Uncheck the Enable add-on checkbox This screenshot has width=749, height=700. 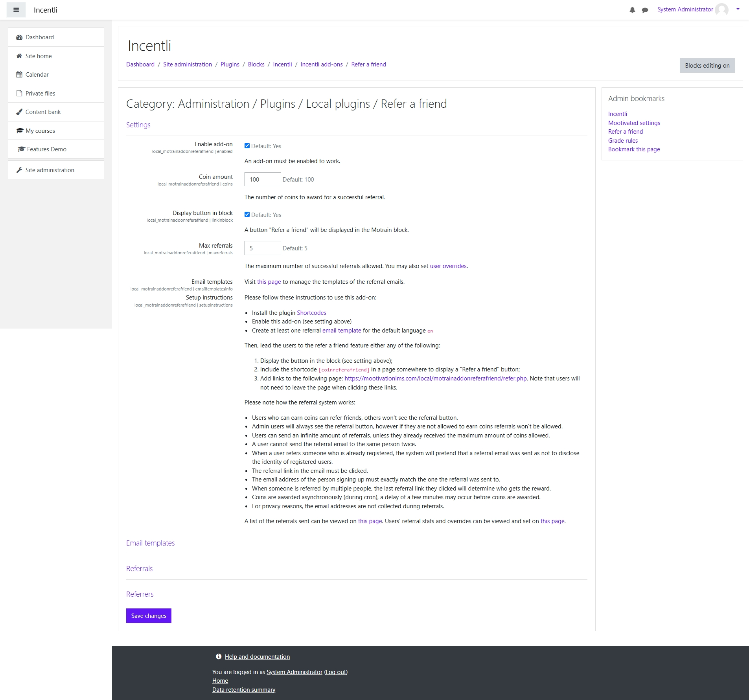click(x=247, y=146)
